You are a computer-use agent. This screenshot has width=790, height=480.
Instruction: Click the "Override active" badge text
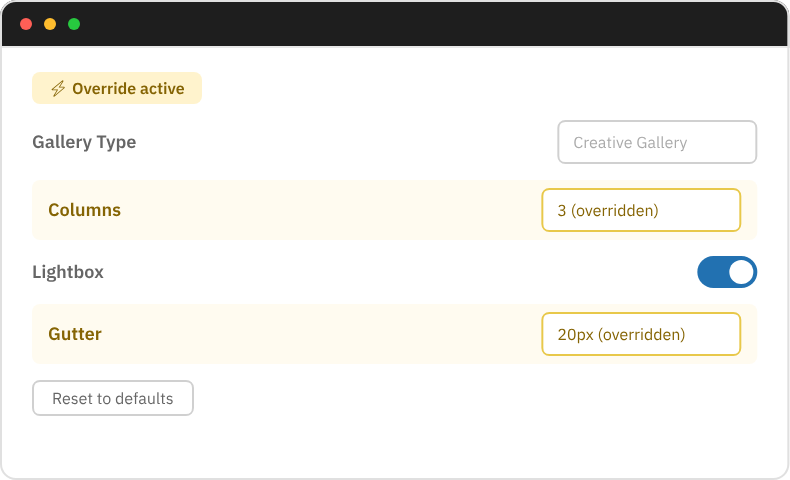pos(128,89)
